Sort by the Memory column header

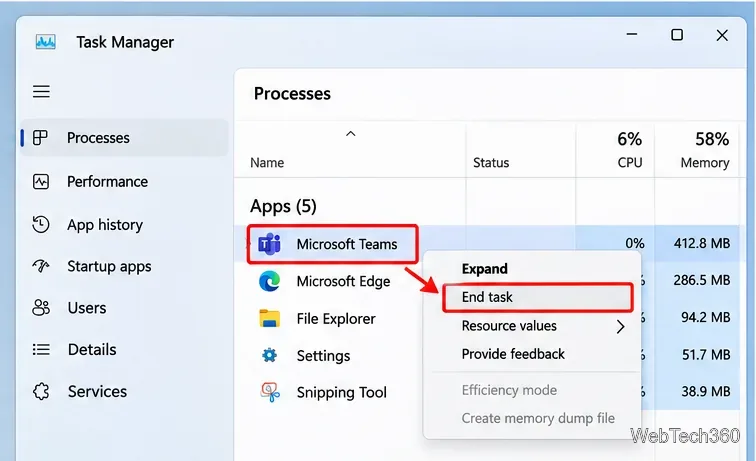click(705, 163)
